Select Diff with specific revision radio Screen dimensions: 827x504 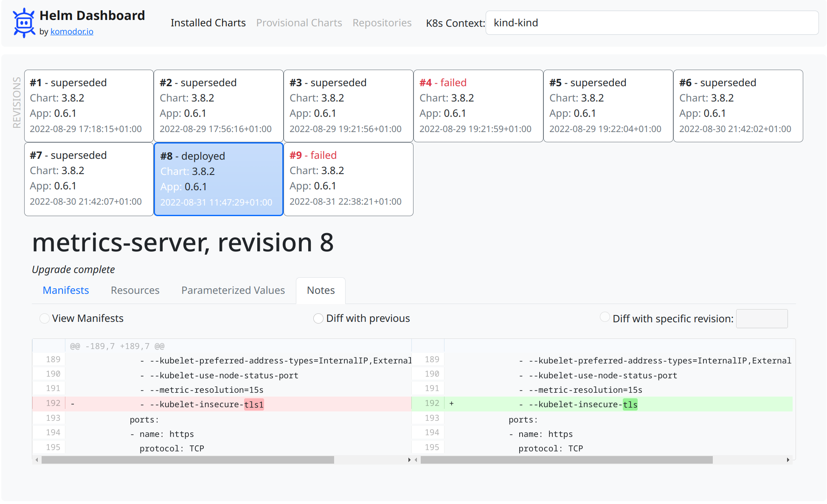point(605,318)
